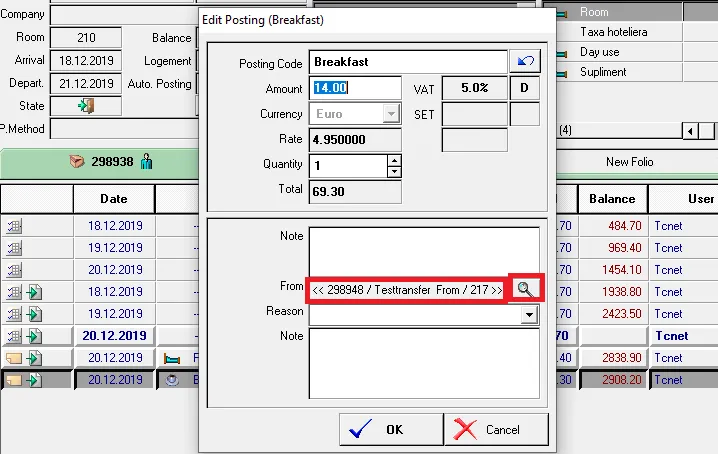Image resolution: width=718 pixels, height=454 pixels.
Task: Increase Quantity with the up arrow
Action: click(394, 160)
